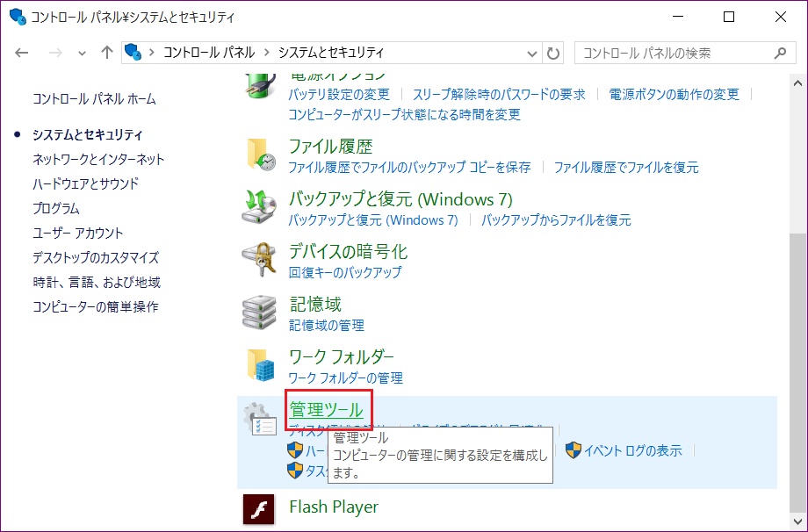Click システムとセキュリティ breadcrumb segment
This screenshot has width=808, height=532.
(x=331, y=53)
